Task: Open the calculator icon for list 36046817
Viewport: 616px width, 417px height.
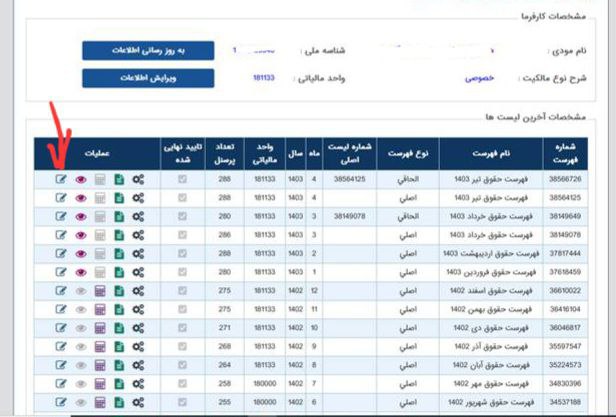Action: click(100, 328)
